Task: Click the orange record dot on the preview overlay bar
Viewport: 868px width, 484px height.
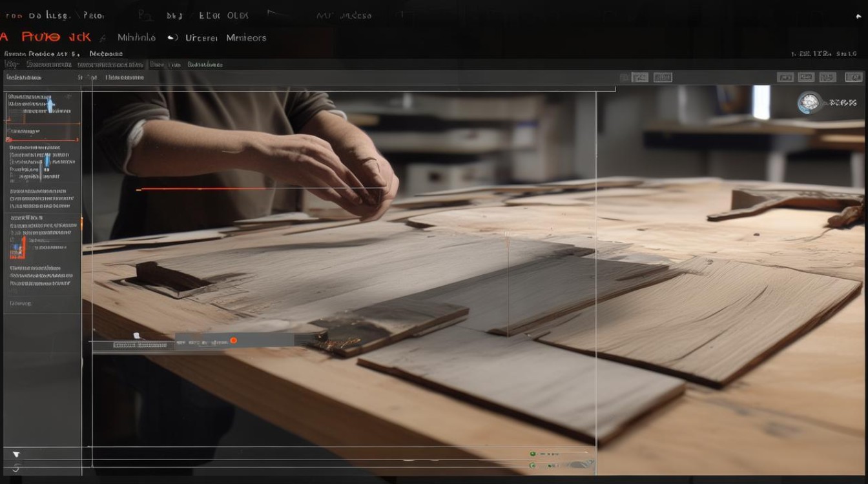Action: click(x=233, y=341)
